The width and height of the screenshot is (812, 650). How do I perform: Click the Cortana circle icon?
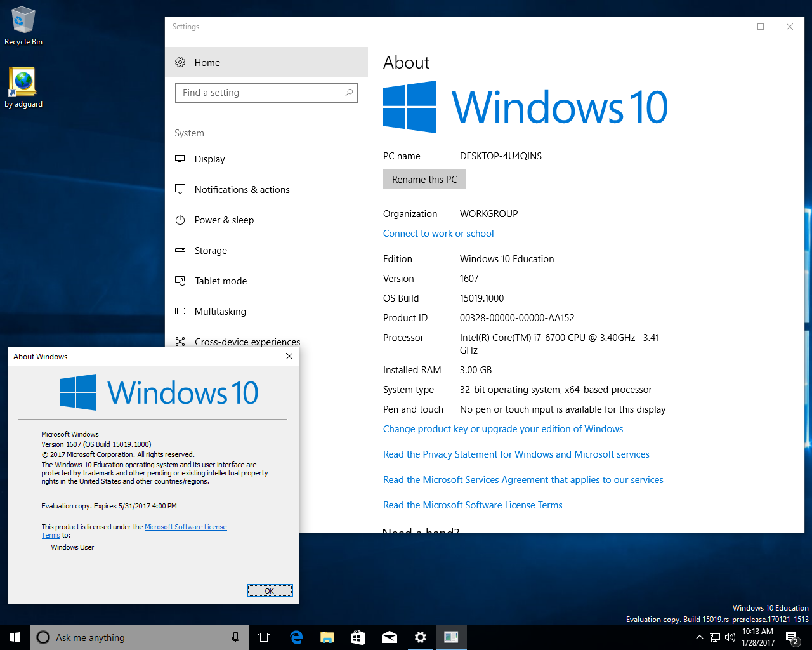click(x=43, y=637)
